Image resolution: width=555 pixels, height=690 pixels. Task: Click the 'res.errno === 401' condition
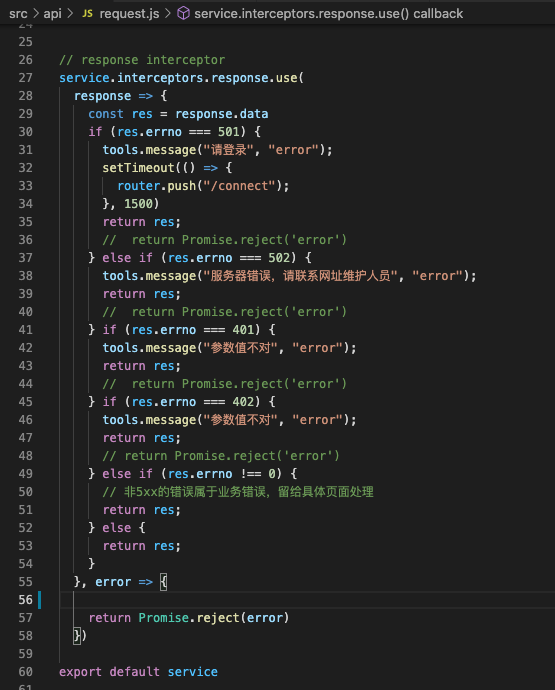pos(193,330)
